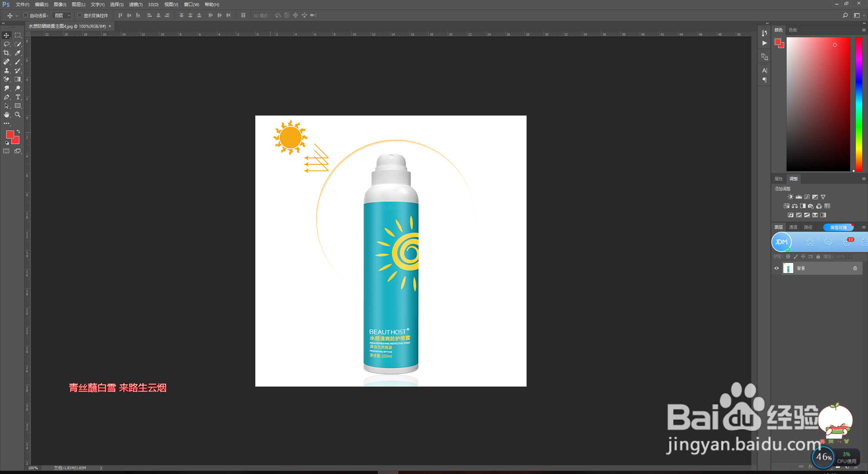Viewport: 868px width, 474px height.
Task: Open the 文件(F) menu
Action: 22,4
